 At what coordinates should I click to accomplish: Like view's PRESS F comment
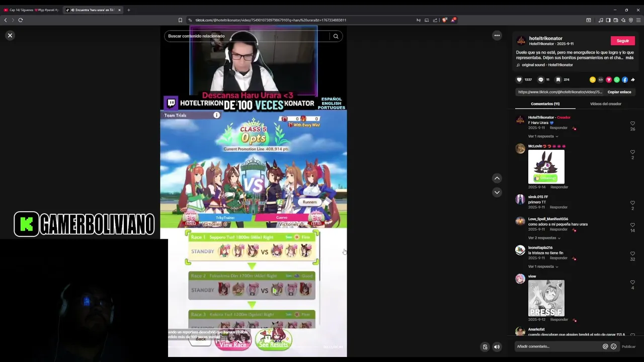click(632, 282)
